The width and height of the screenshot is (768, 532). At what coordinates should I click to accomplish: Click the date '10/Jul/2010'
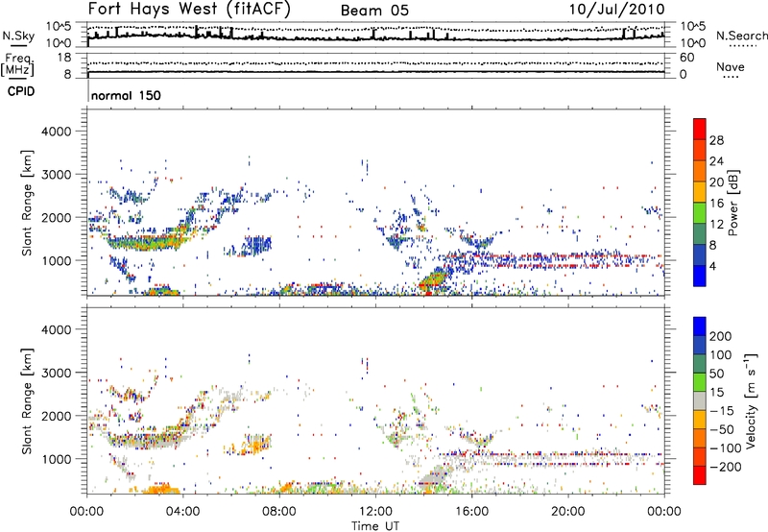[x=617, y=10]
